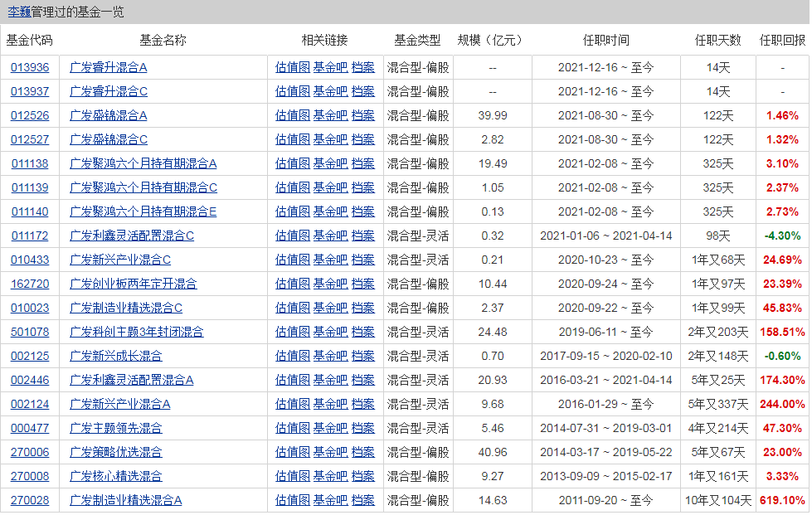Click 广发策略优选混合 fund name
The image size is (812, 515).
[116, 453]
